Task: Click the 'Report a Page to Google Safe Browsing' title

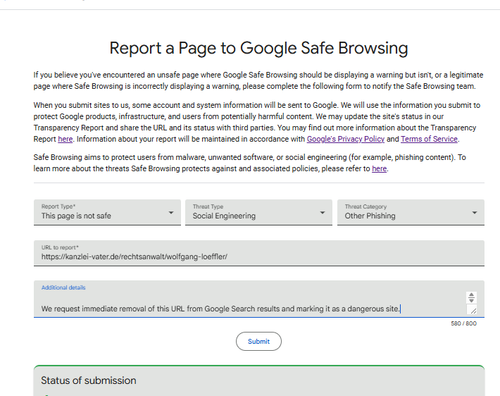Action: tap(259, 48)
